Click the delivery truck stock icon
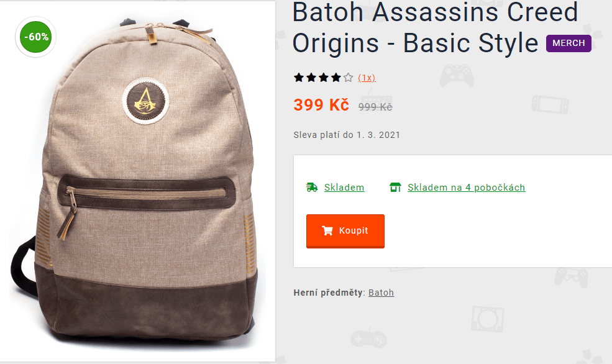 311,188
